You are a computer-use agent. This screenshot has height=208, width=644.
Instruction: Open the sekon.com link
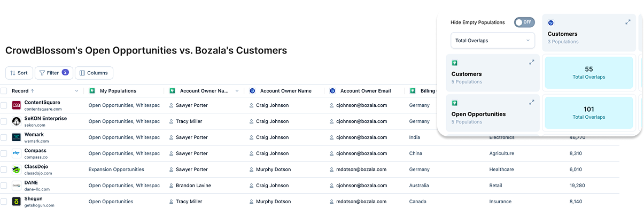click(x=35, y=125)
